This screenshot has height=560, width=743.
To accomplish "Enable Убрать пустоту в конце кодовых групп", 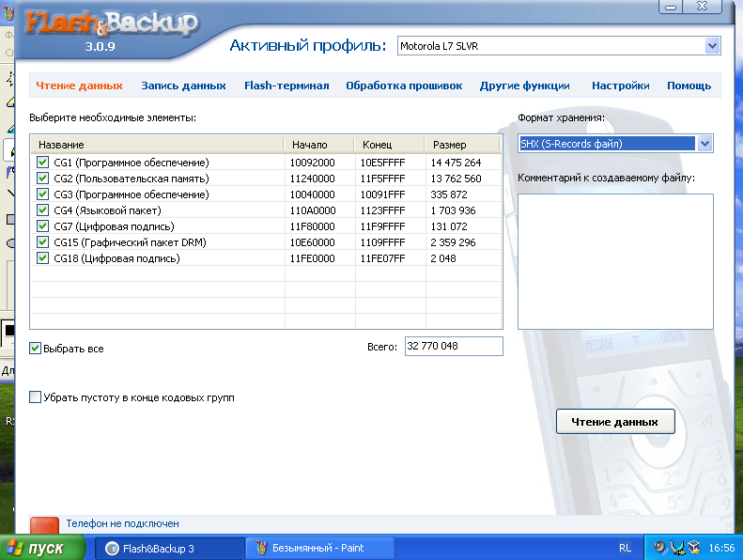I will [35, 397].
